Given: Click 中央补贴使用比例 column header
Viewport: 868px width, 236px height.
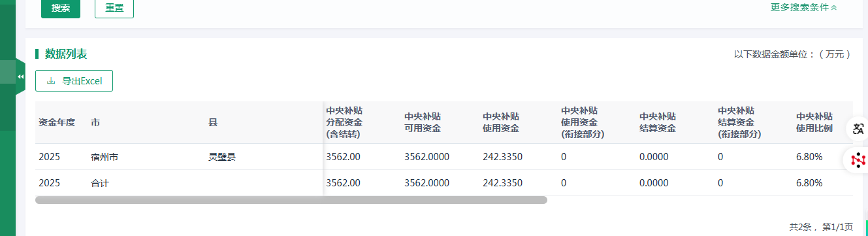Looking at the screenshot, I should pyautogui.click(x=814, y=122).
